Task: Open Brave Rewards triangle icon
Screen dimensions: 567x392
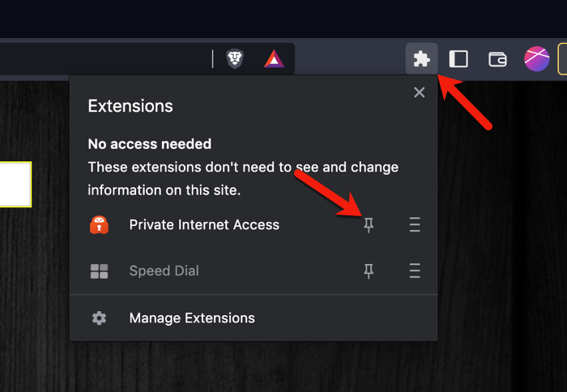Action: pyautogui.click(x=274, y=59)
